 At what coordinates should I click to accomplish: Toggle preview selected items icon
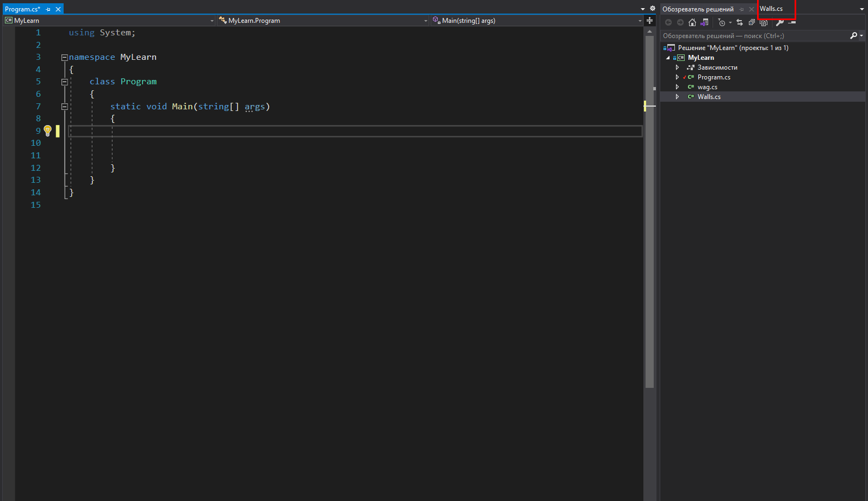coord(792,22)
